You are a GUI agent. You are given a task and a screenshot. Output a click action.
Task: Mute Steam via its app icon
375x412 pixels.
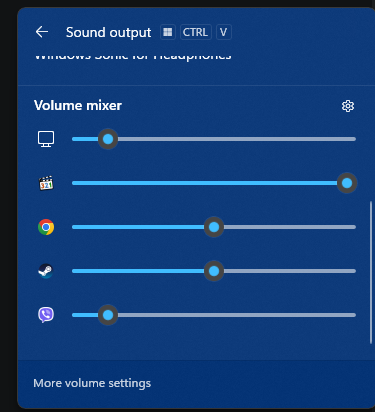pos(46,271)
